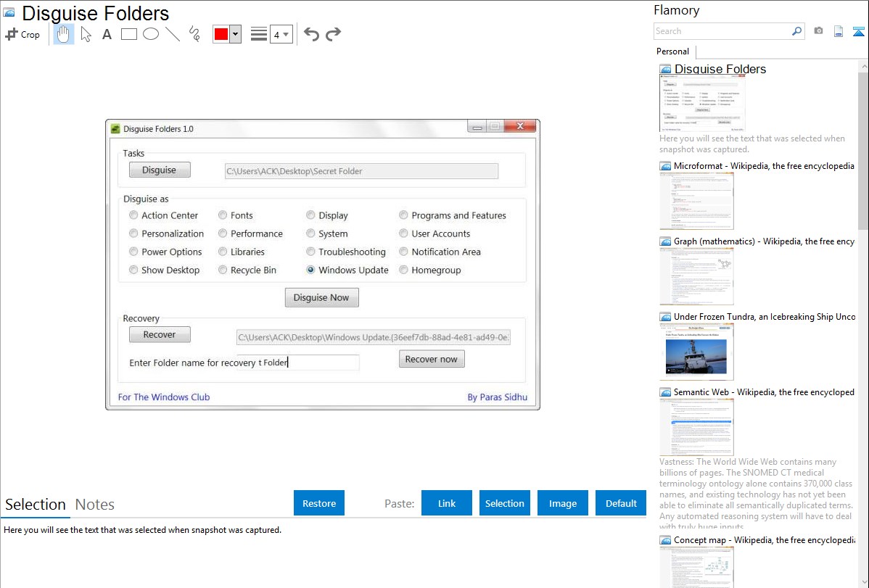869x588 pixels.
Task: Click the Flamory search field
Action: point(722,31)
